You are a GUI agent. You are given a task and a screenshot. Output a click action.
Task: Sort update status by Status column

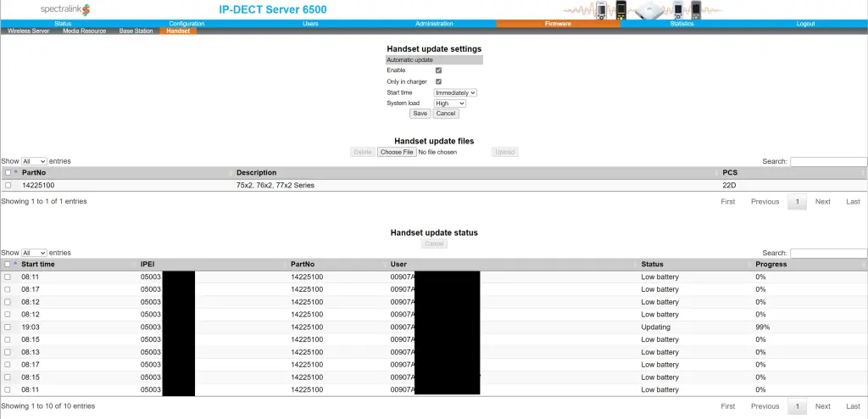652,265
